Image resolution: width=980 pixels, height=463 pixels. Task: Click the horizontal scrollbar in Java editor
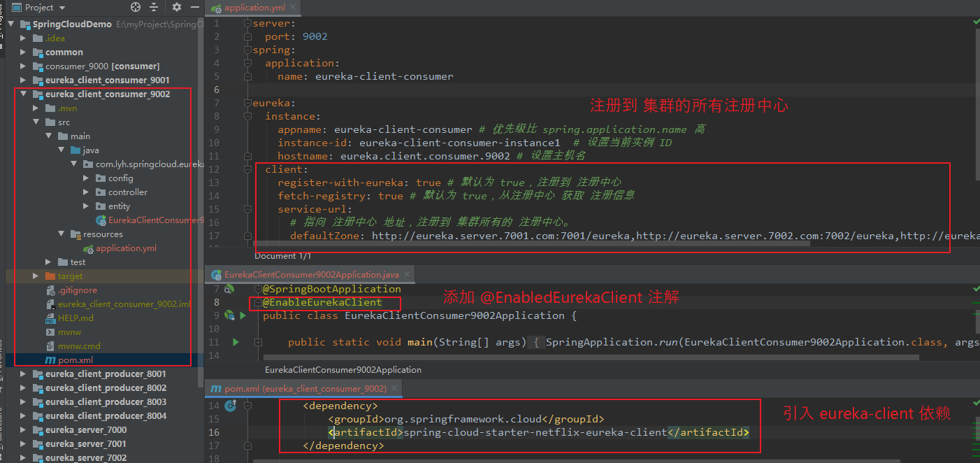pos(590,357)
